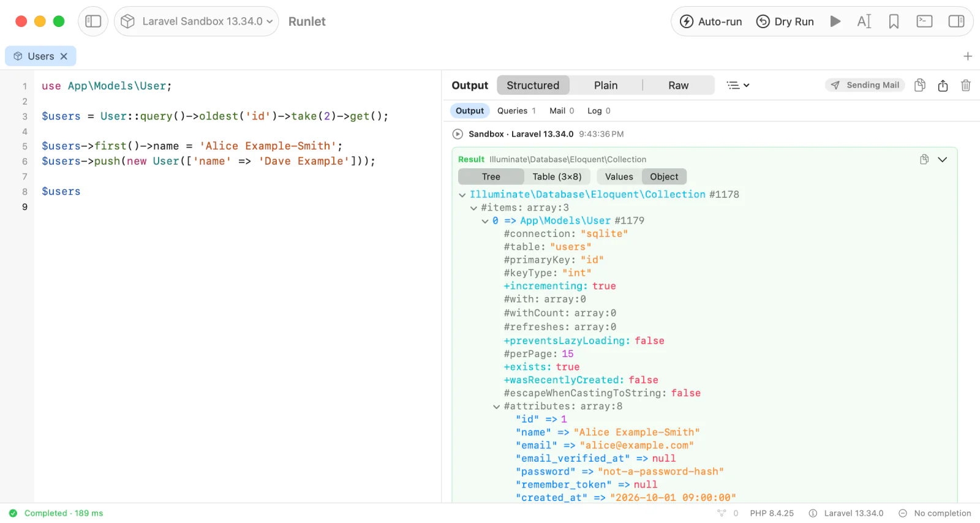The image size is (980, 523).
Task: Close the Users tab
Action: click(x=64, y=56)
